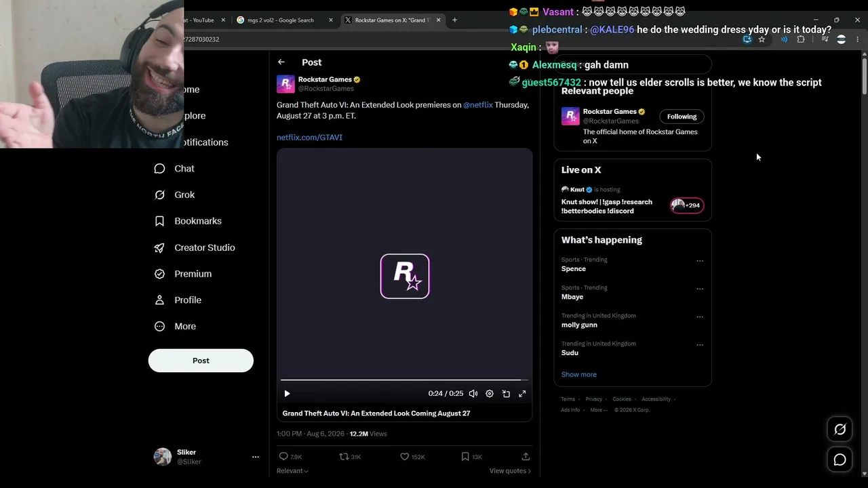This screenshot has width=868, height=488.
Task: Reply to the Rockstar Games post
Action: [x=290, y=457]
